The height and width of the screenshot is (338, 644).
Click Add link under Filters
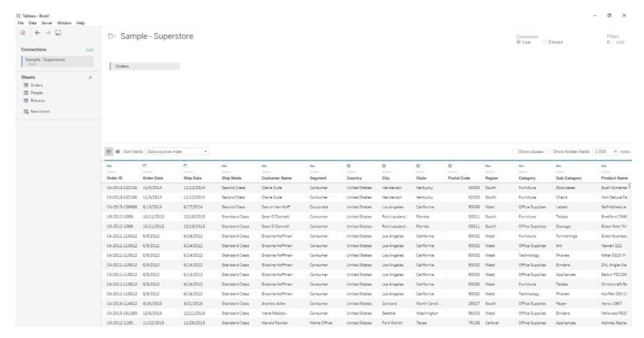(620, 42)
